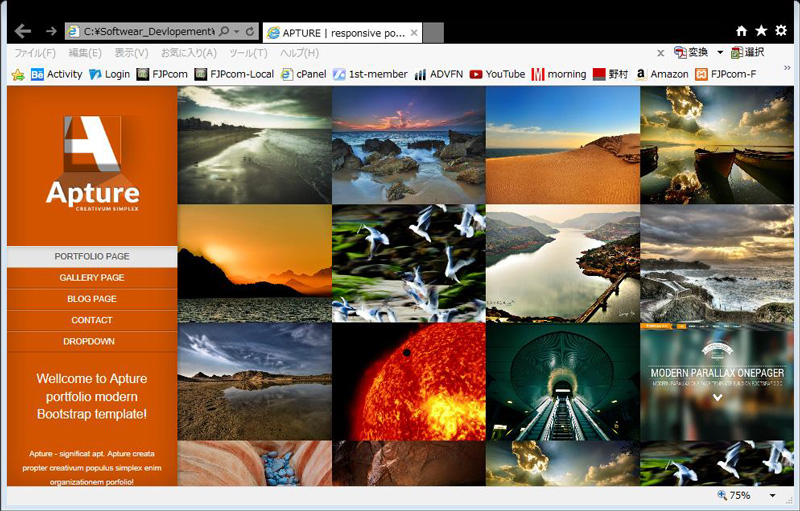
Task: Open the ヘルプ(H) menu
Action: 299,53
